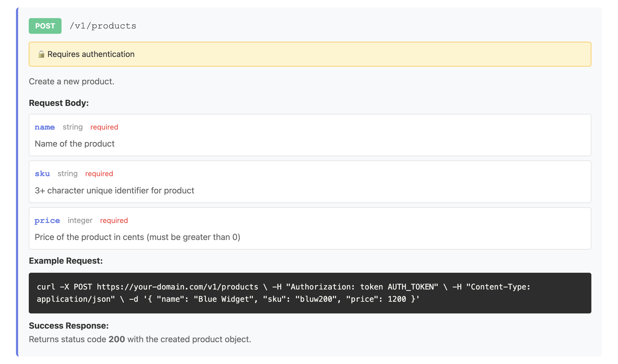
Task: Click the 'Name of the product' description
Action: (75, 144)
